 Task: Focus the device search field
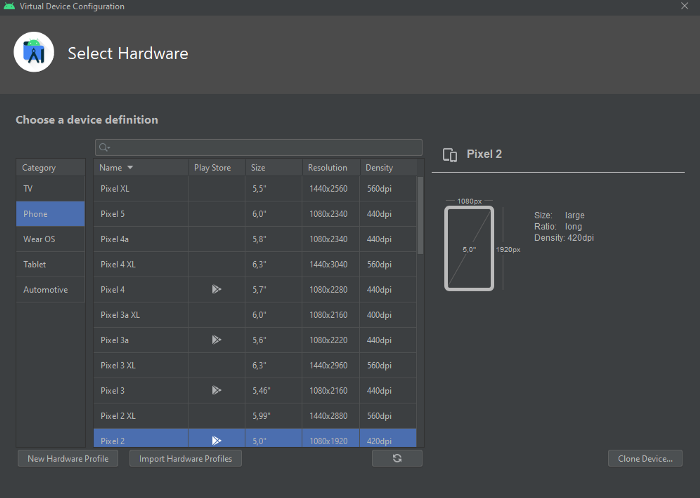click(x=259, y=147)
